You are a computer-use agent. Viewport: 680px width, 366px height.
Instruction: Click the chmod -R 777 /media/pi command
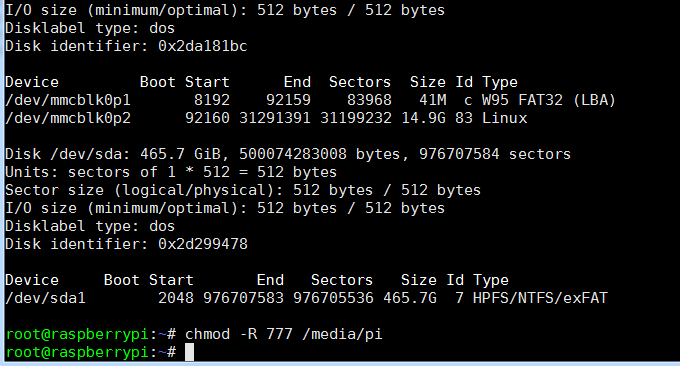pos(284,334)
